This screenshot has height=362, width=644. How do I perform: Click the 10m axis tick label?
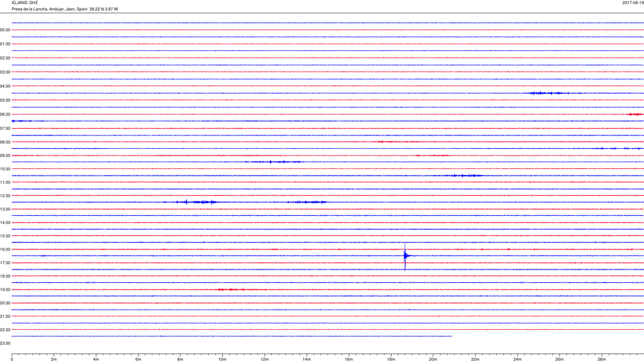pyautogui.click(x=222, y=359)
